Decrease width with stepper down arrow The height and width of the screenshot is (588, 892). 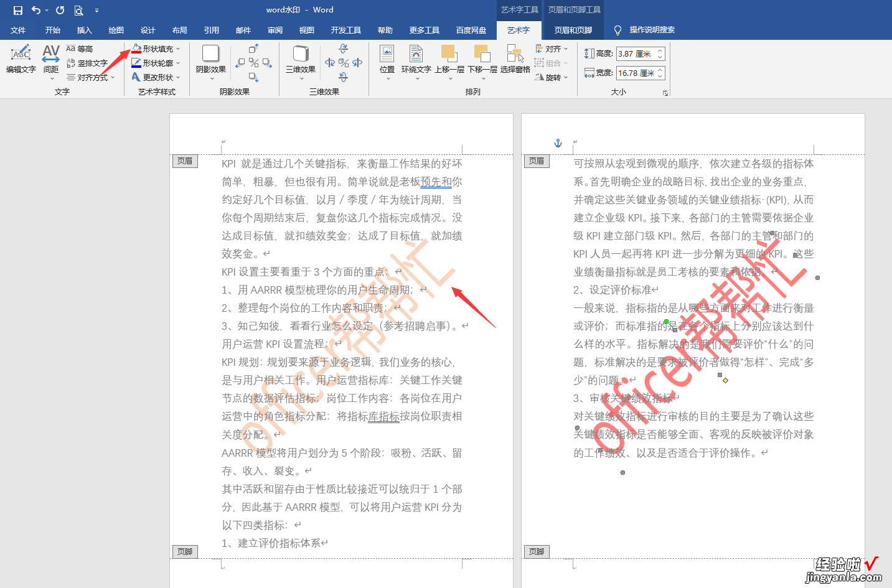pos(660,77)
